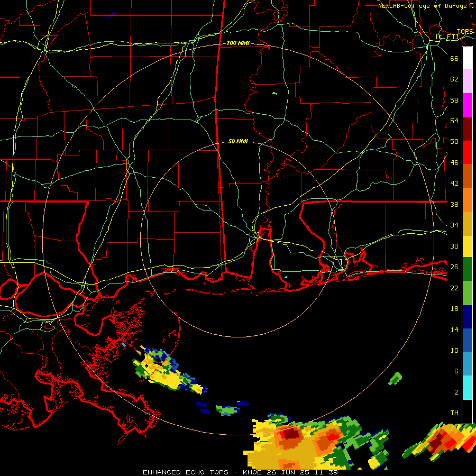Select the dark green legend swatch
This screenshot has width=476, height=476.
(x=467, y=269)
